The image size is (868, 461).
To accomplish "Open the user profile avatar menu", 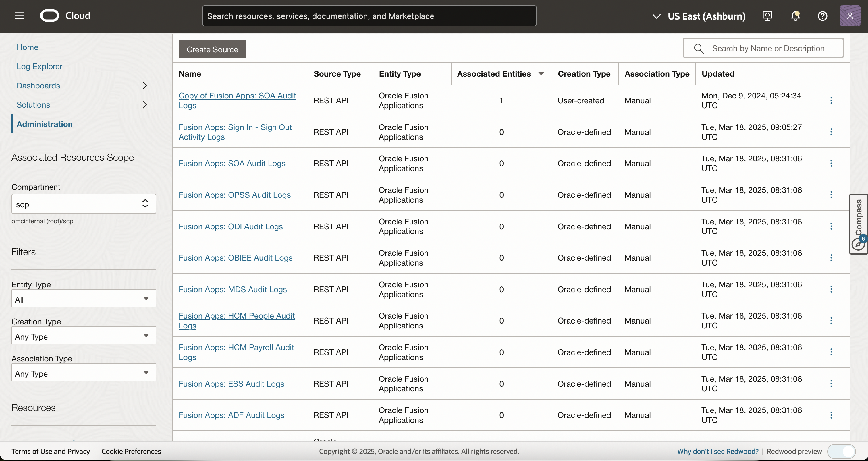I will pyautogui.click(x=850, y=16).
